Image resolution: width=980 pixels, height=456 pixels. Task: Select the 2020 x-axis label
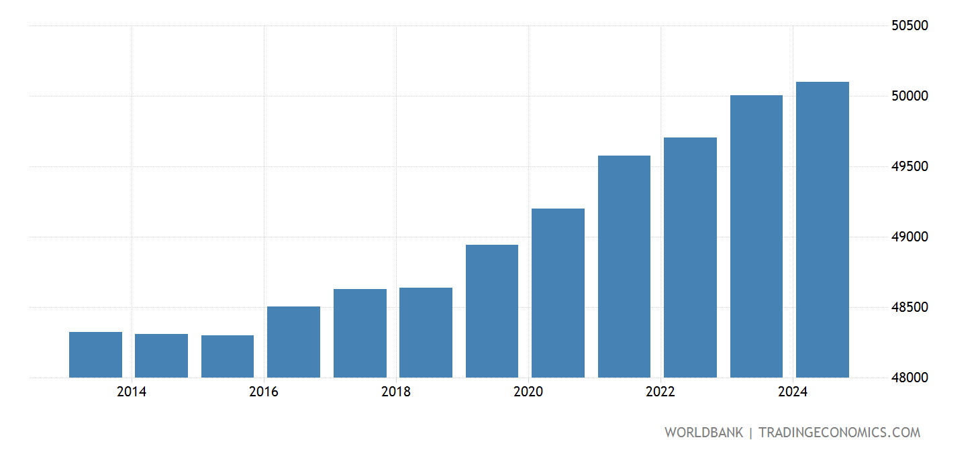528,392
